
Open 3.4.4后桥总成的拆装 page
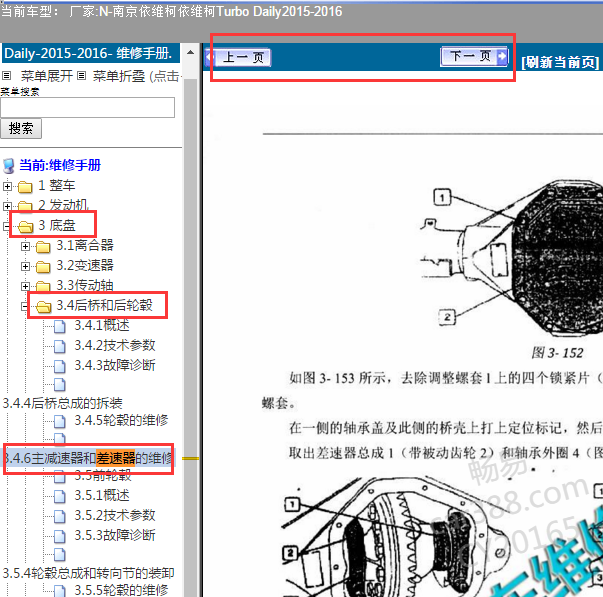point(63,403)
